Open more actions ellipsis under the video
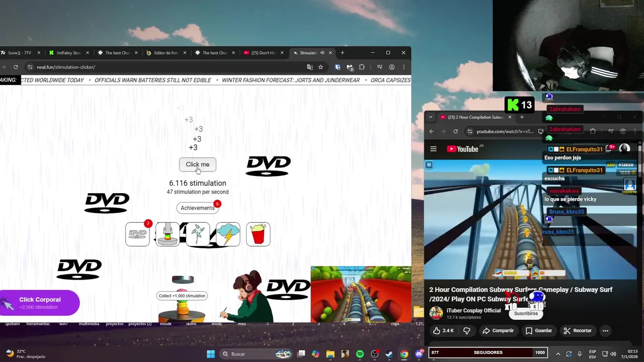 (x=605, y=330)
